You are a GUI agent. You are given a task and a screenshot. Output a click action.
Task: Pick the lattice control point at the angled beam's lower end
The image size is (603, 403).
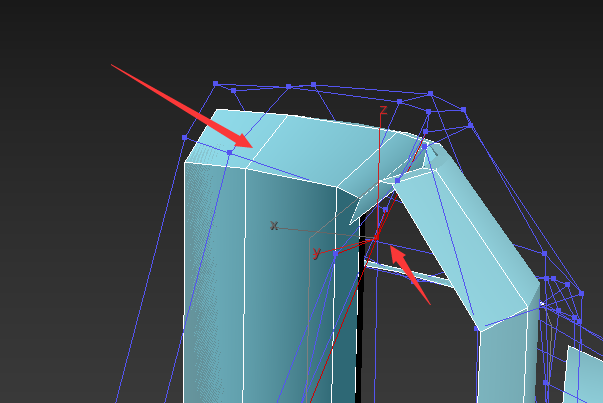(477, 328)
